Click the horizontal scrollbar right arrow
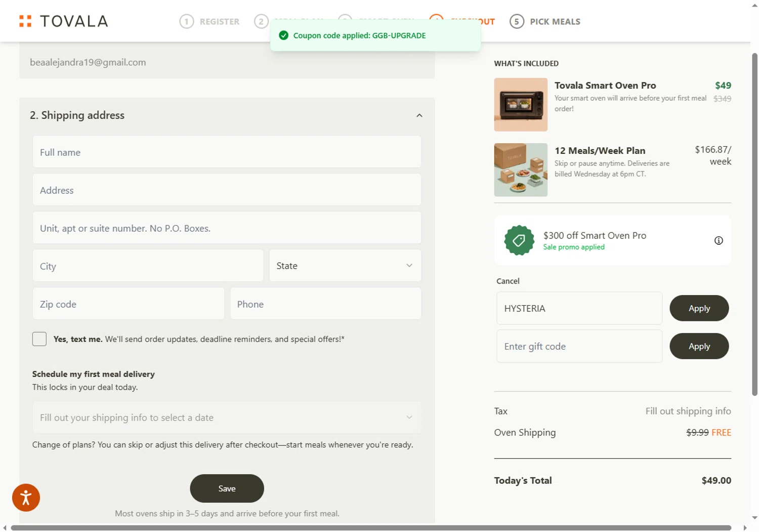759x532 pixels. coord(745,528)
